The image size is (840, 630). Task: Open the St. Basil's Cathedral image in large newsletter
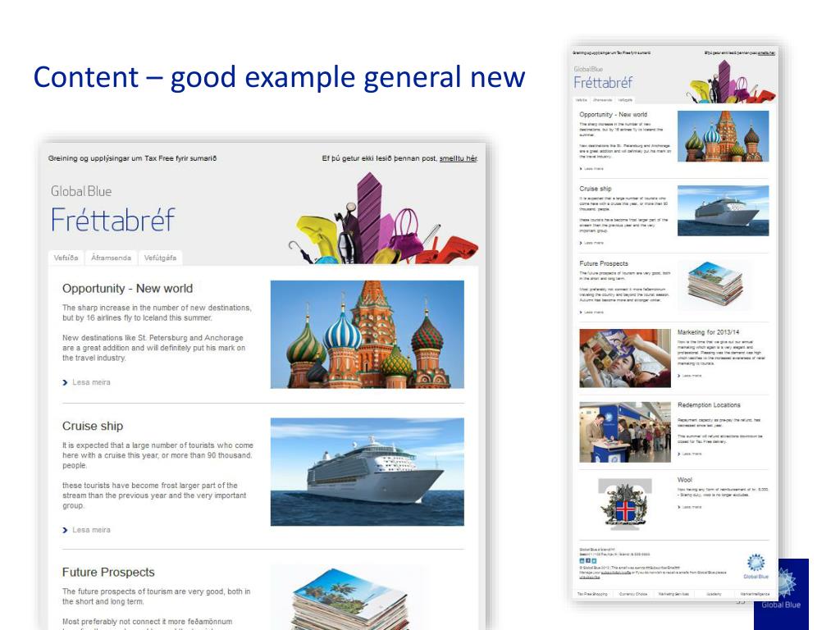tap(367, 335)
